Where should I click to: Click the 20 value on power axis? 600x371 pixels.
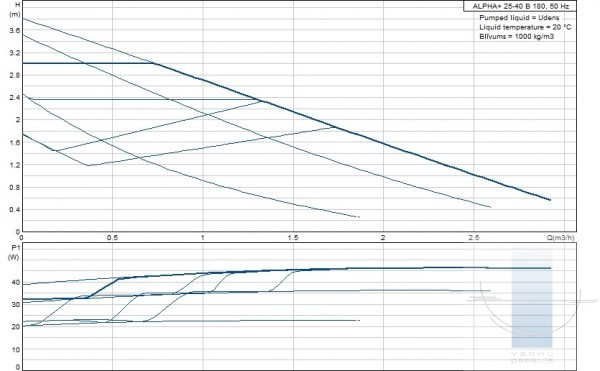(x=16, y=327)
